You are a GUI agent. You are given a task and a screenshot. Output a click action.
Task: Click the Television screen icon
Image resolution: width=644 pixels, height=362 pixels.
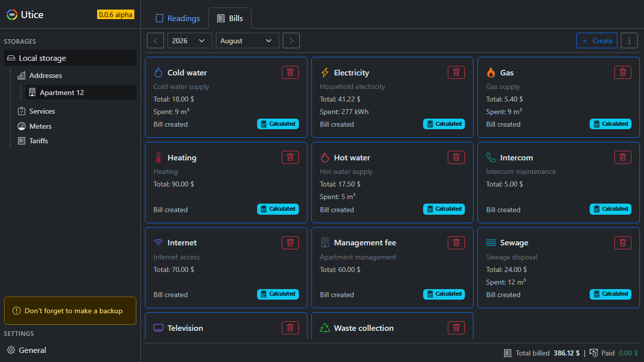[158, 328]
